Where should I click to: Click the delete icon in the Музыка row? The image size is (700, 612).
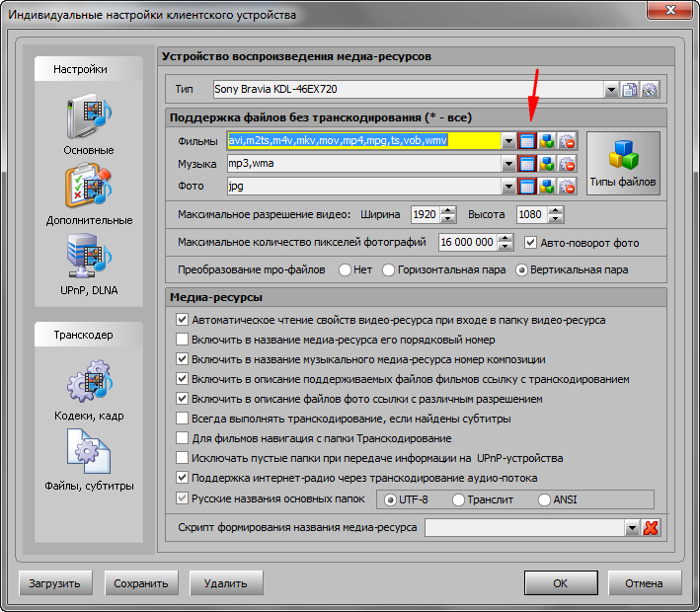click(567, 163)
